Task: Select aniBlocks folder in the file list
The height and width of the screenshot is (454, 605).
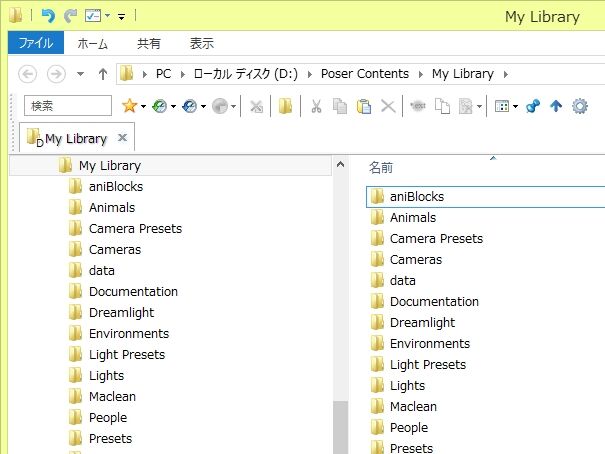Action: [x=485, y=197]
